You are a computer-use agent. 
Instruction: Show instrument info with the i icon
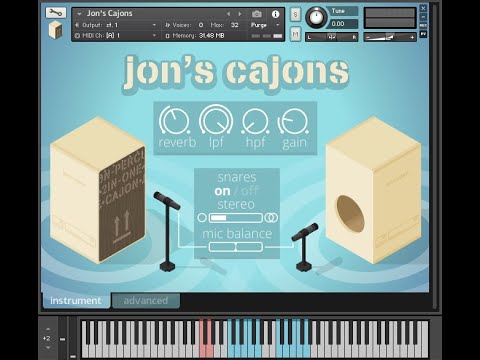[275, 14]
